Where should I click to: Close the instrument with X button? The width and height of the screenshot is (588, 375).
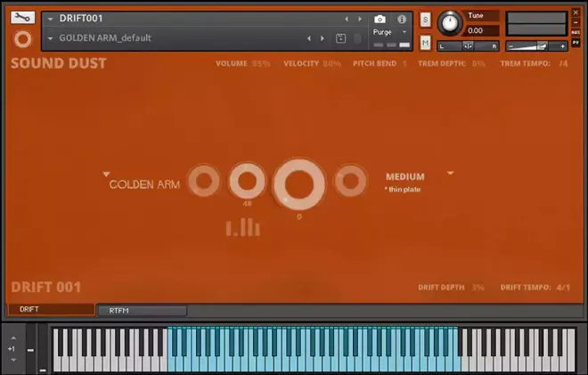tap(576, 12)
